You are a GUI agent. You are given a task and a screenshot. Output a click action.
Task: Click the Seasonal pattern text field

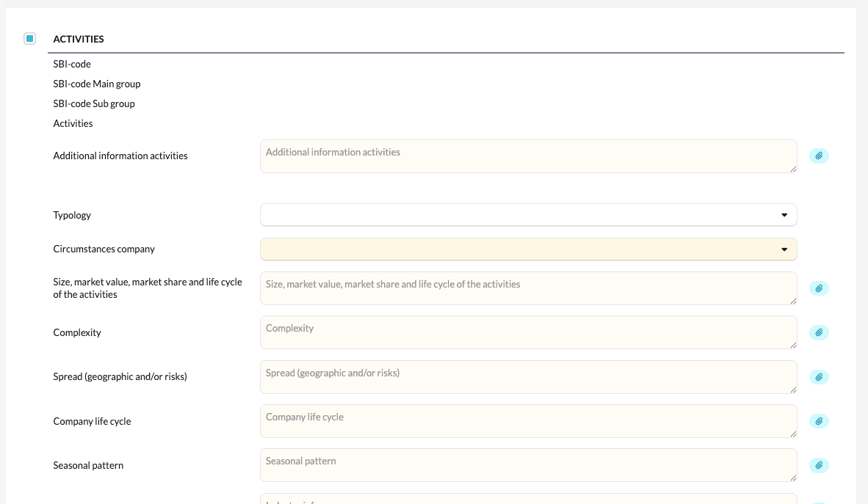[528, 465]
